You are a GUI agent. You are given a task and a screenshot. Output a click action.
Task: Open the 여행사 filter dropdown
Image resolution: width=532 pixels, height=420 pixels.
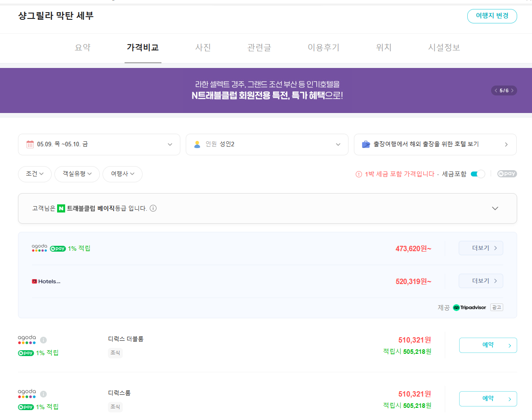[x=122, y=174]
